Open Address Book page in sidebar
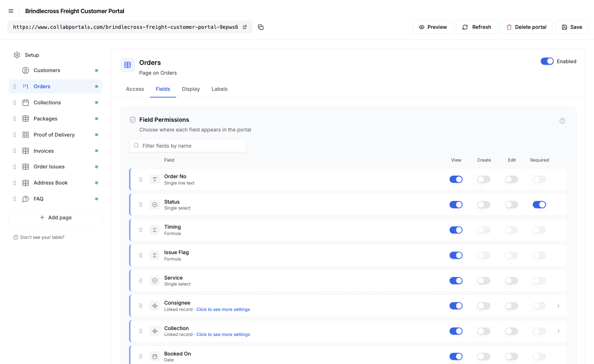The height and width of the screenshot is (364, 594). coord(55,183)
